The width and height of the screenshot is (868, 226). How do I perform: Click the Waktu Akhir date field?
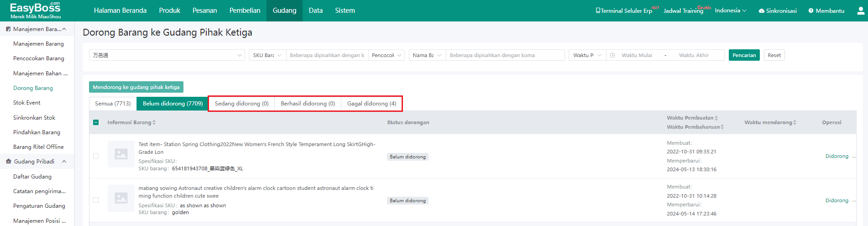click(694, 55)
